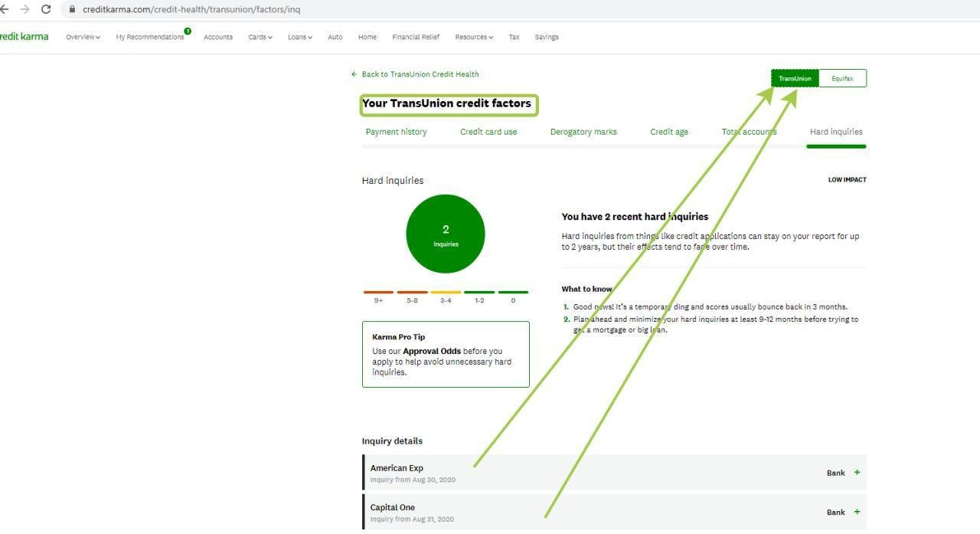Viewport: 980px width, 534px height.
Task: Click the yellow 3-4 scale segment
Action: tap(446, 293)
